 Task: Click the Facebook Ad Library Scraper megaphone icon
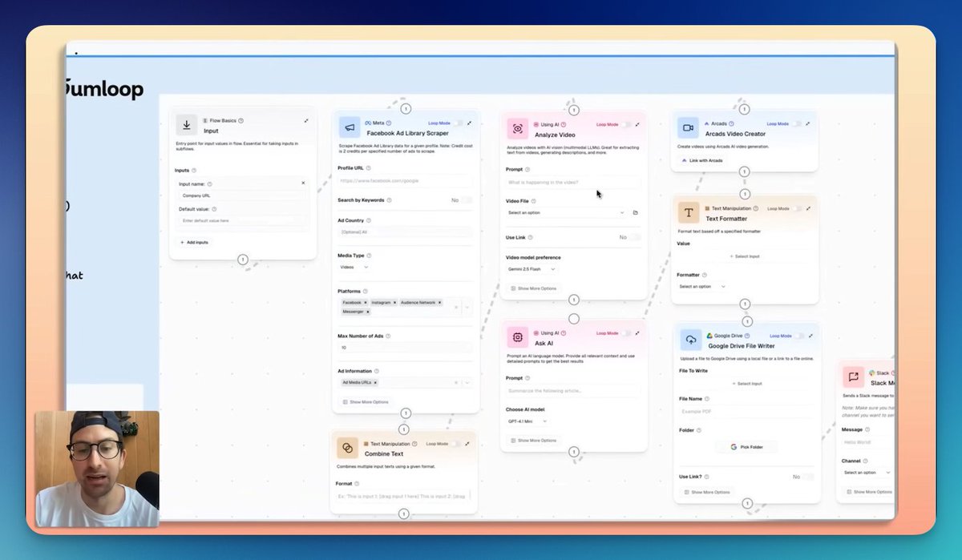point(350,127)
